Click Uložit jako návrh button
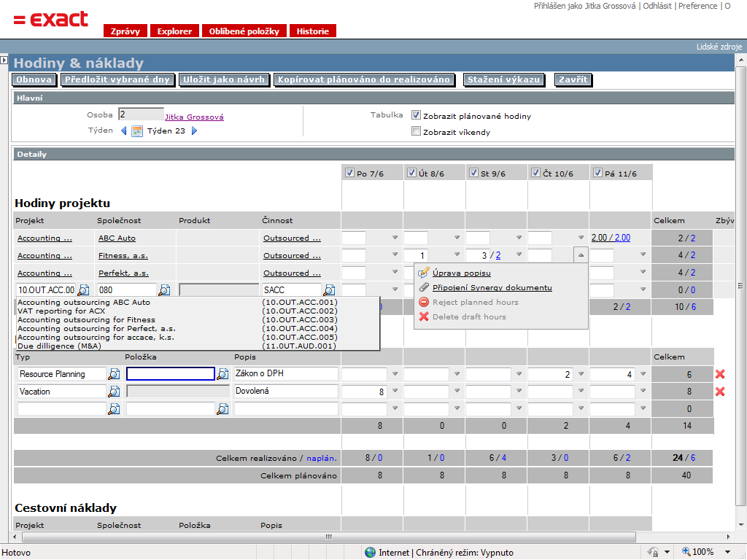 [x=224, y=79]
